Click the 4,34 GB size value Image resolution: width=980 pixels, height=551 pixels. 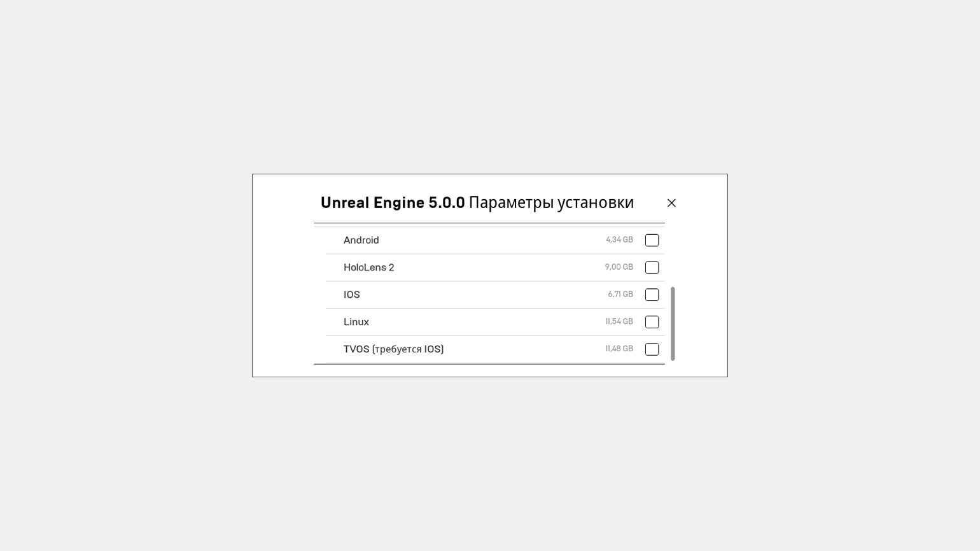pos(619,240)
